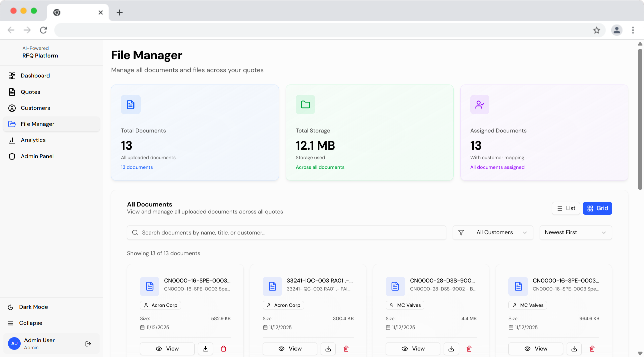
Task: Open the Analytics page
Action: pyautogui.click(x=51, y=140)
